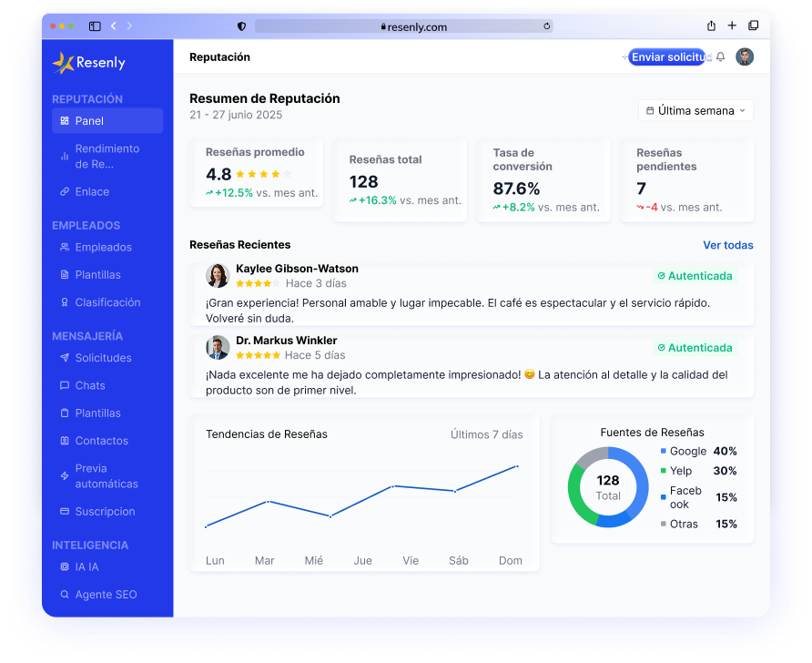Click the Dom data point on trend chart
The image size is (812, 663).
point(517,466)
